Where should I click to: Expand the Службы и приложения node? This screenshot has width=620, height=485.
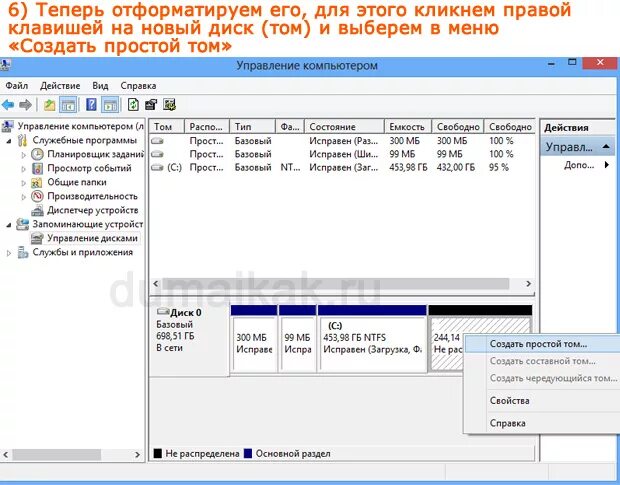point(9,253)
